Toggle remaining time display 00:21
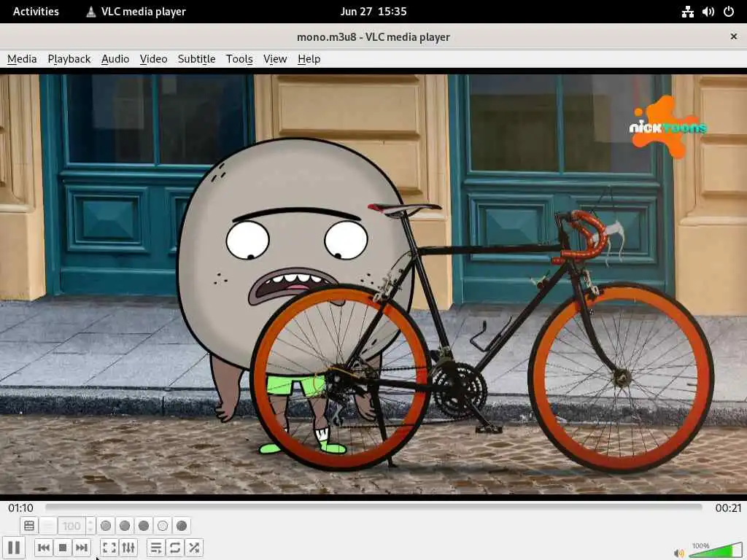Screen dimensions: 747x560 [x=728, y=507]
